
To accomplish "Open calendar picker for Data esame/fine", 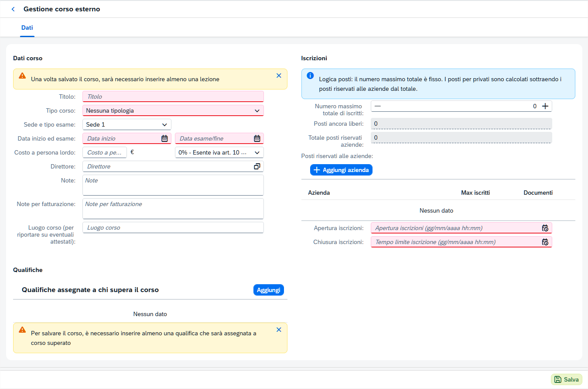I will click(257, 138).
